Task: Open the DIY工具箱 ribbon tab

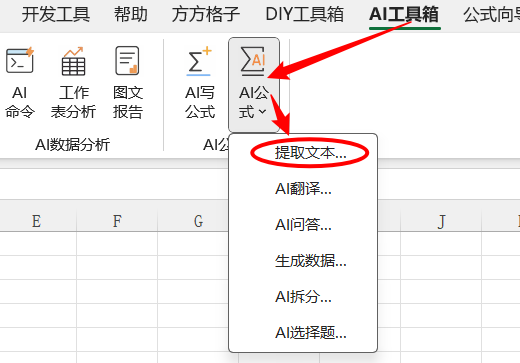Action: point(304,15)
